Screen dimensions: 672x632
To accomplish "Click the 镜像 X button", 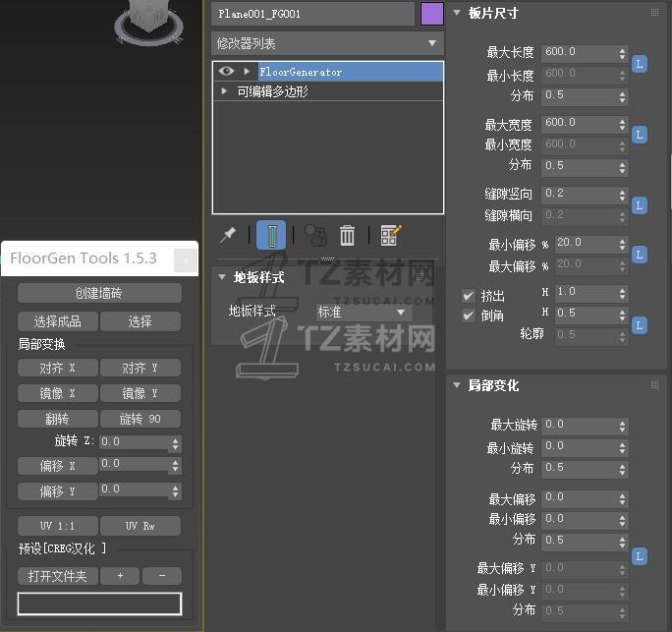I will (58, 393).
